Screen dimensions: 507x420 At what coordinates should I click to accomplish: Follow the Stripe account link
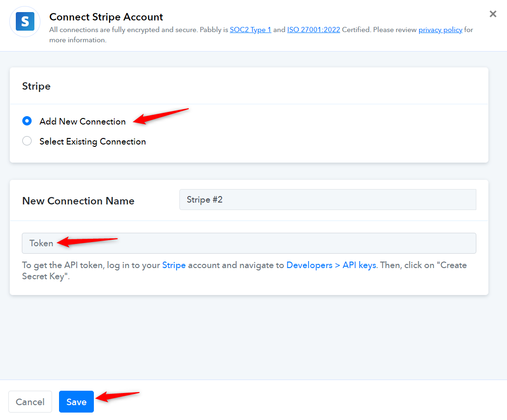pyautogui.click(x=174, y=265)
